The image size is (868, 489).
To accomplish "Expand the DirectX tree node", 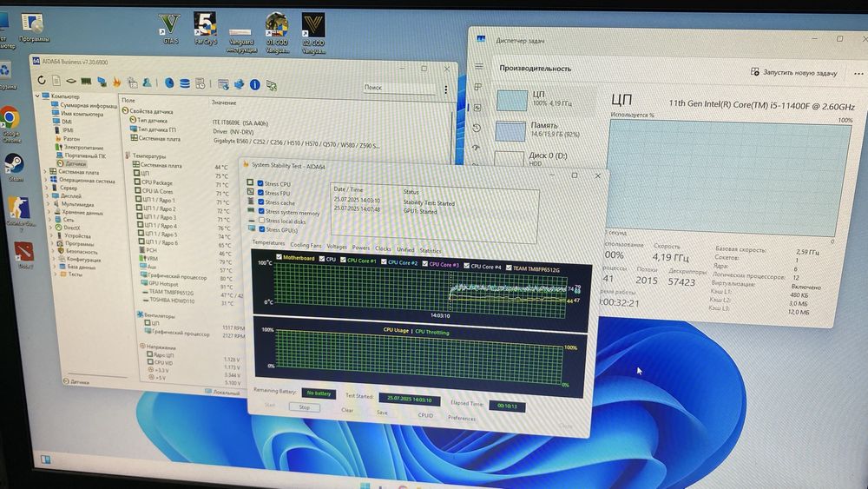I will tap(49, 227).
